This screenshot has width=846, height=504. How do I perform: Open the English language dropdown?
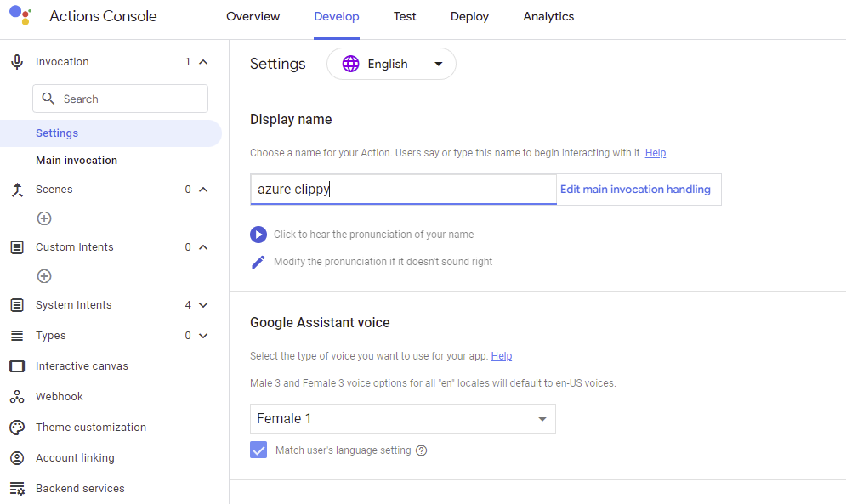pos(391,64)
